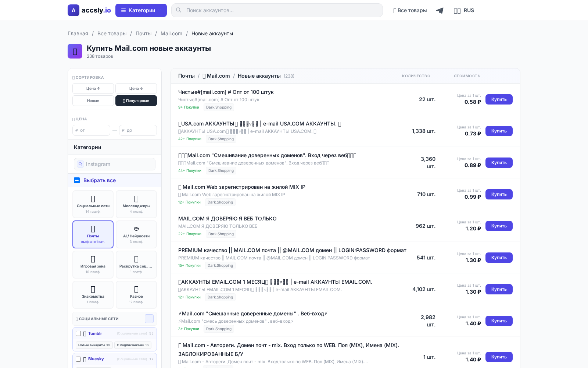Check the Tumblr checkbox
Viewport: 588px width, 368px height.
[78, 333]
